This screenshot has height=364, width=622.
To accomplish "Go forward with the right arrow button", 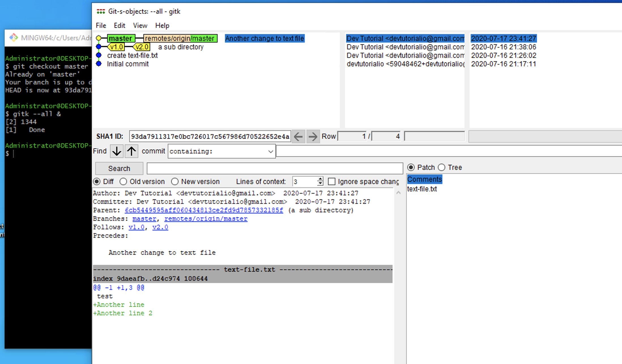I will pos(313,137).
